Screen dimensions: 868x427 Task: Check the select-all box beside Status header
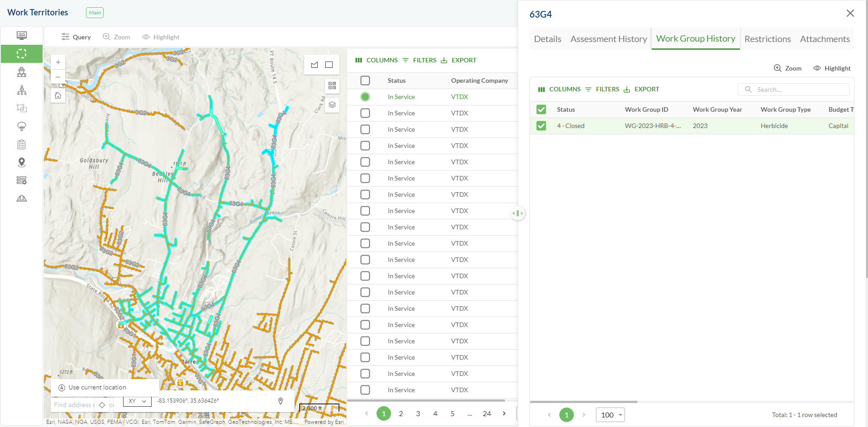[x=365, y=81]
